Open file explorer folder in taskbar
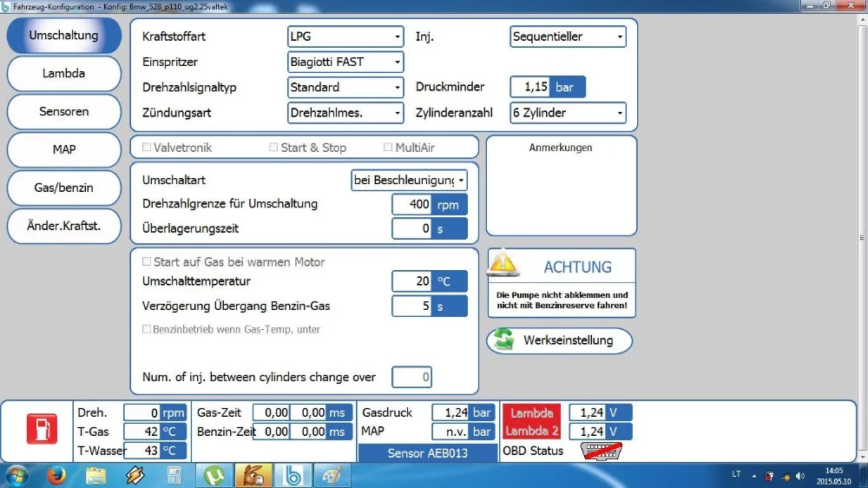 [x=95, y=476]
